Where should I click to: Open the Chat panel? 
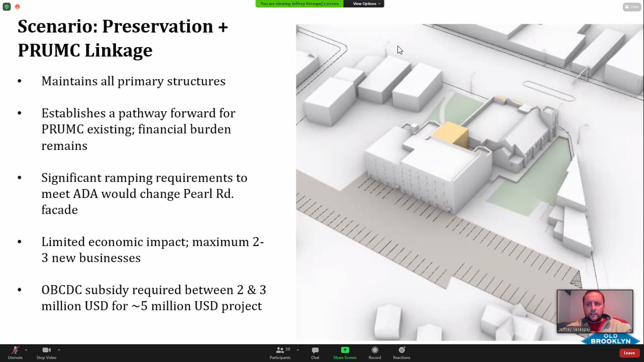click(315, 353)
